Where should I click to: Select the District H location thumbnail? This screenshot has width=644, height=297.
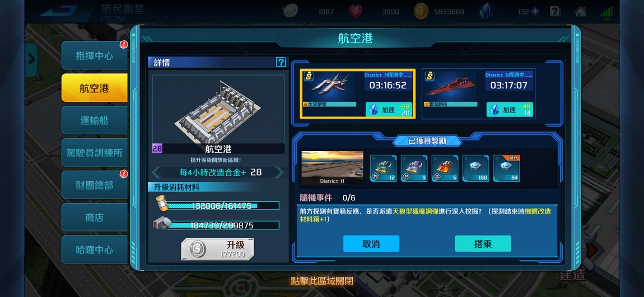coord(332,168)
